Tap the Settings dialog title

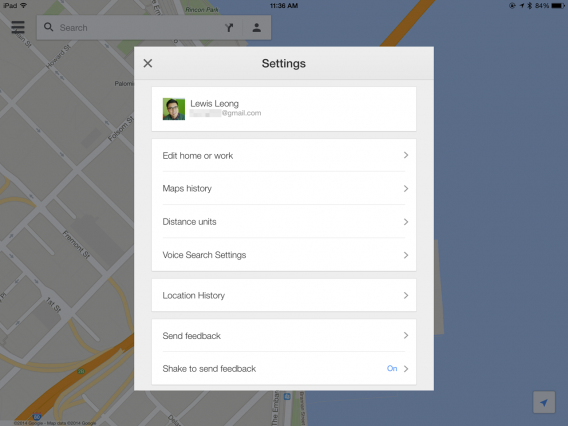pos(284,63)
